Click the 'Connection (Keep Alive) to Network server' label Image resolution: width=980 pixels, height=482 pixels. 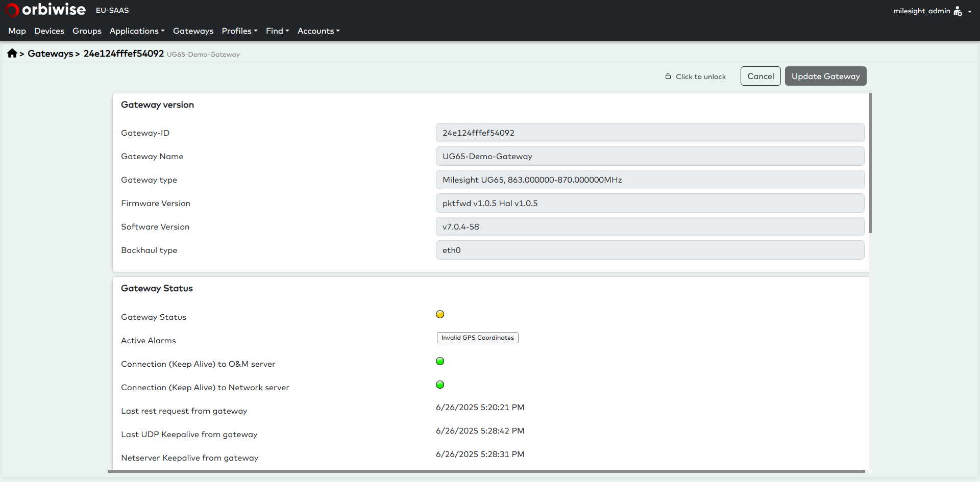pos(205,388)
